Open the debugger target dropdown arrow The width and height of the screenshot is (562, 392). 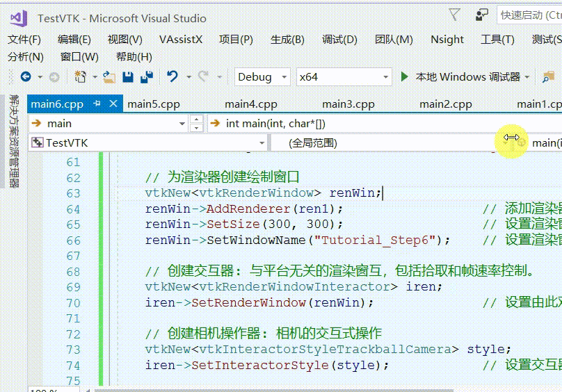click(x=527, y=77)
